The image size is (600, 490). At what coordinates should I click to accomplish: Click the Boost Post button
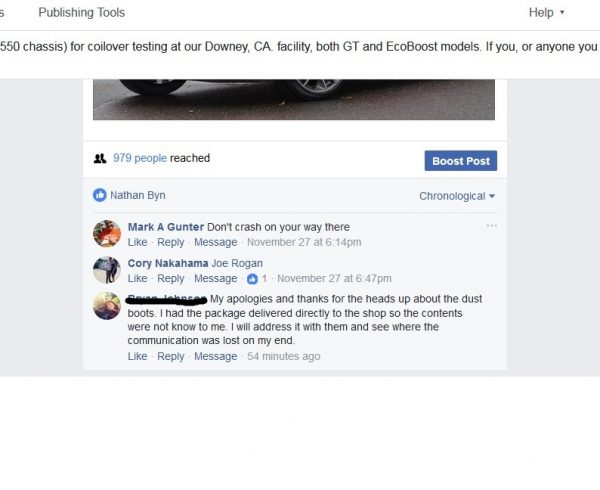(x=461, y=161)
